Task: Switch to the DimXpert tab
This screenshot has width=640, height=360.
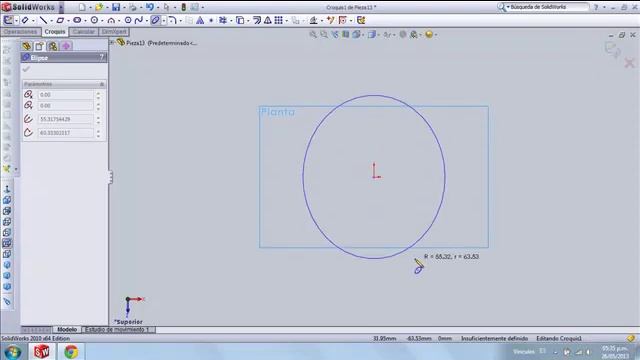Action: (114, 32)
